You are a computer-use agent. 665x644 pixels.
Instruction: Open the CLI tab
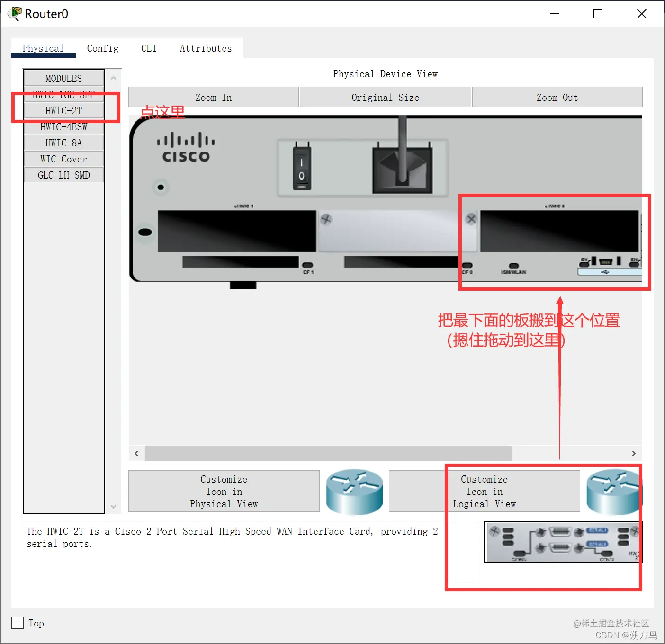149,48
